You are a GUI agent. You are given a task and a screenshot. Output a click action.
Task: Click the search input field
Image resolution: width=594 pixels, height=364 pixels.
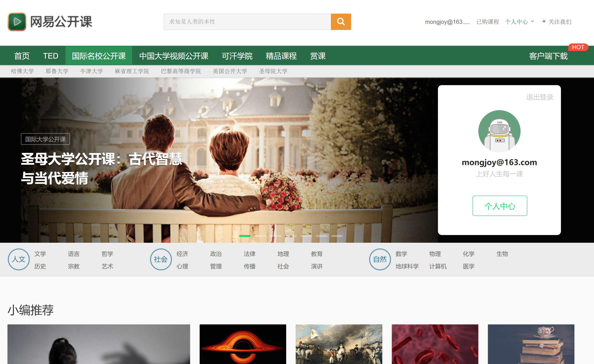coord(247,22)
